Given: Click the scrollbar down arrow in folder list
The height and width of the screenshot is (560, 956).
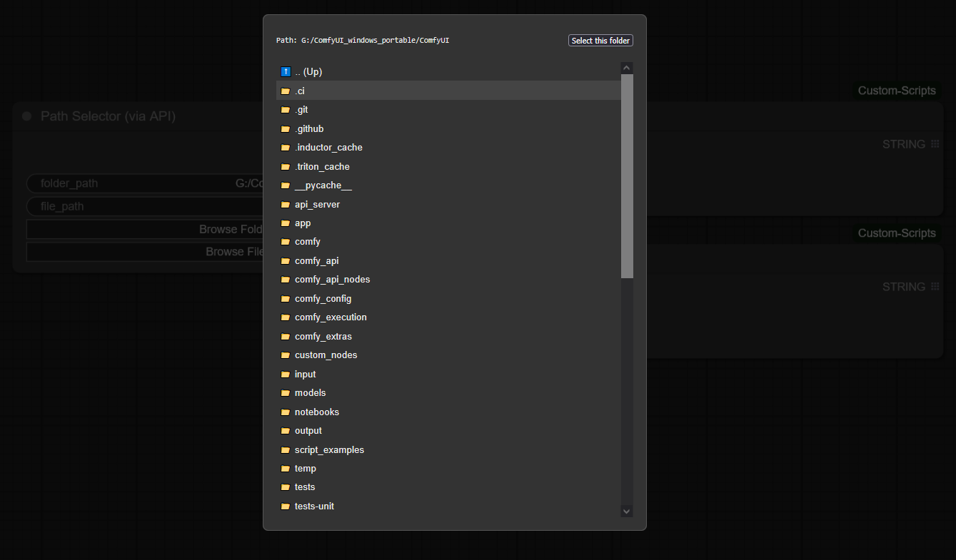Looking at the screenshot, I should (627, 511).
